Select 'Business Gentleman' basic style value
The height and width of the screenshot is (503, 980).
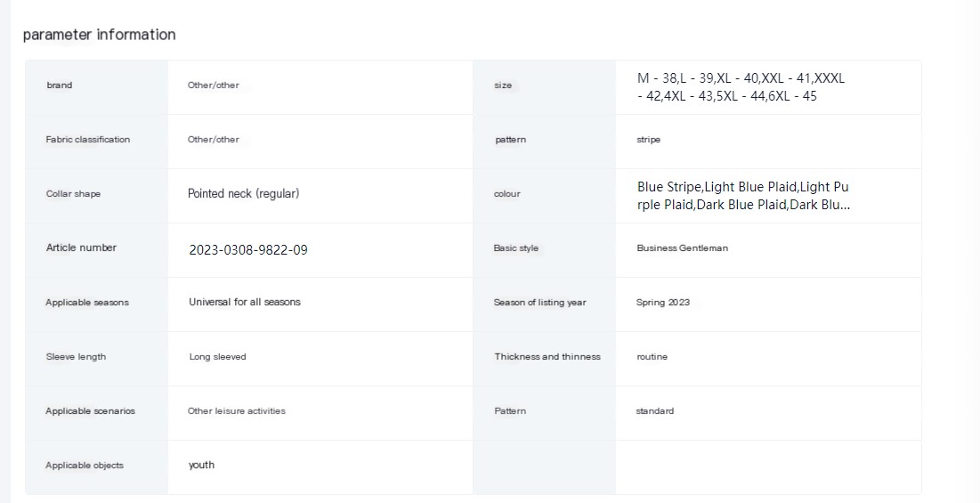(x=682, y=248)
